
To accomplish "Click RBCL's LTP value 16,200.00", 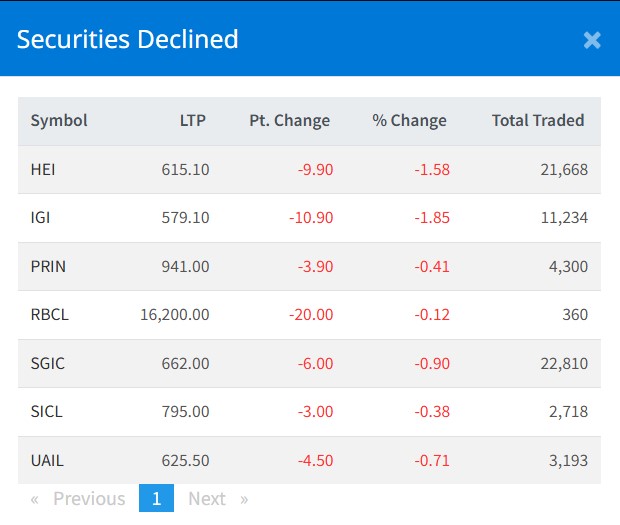I will tap(175, 314).
